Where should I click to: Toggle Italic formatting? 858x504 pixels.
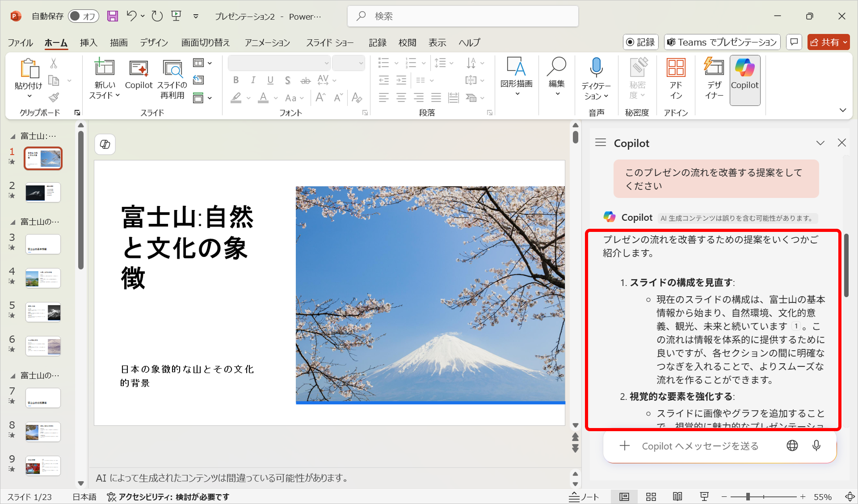click(253, 80)
